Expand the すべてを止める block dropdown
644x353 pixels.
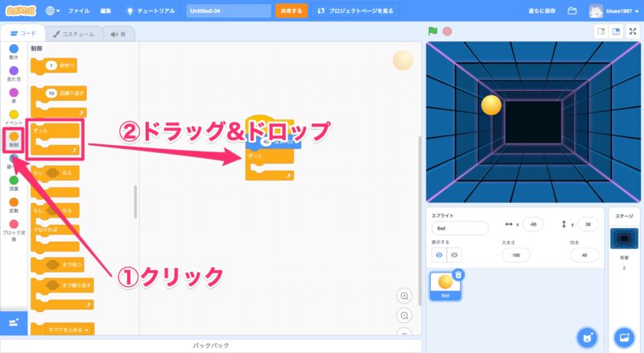(x=84, y=330)
